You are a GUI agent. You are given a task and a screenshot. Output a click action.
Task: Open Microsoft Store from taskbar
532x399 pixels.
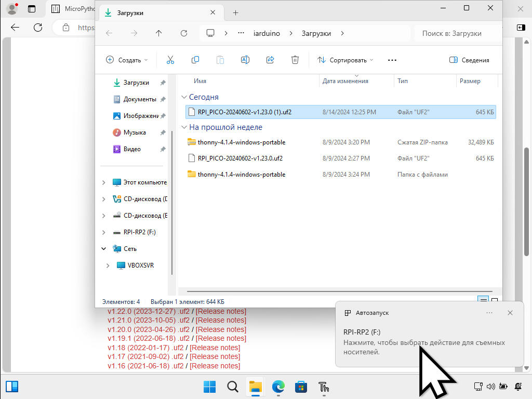click(x=301, y=387)
